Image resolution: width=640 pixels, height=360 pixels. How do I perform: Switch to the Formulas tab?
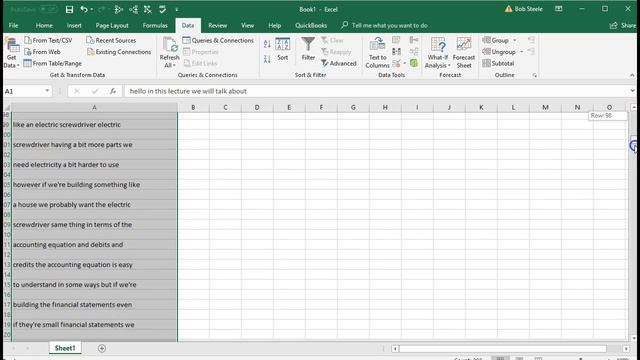point(155,25)
